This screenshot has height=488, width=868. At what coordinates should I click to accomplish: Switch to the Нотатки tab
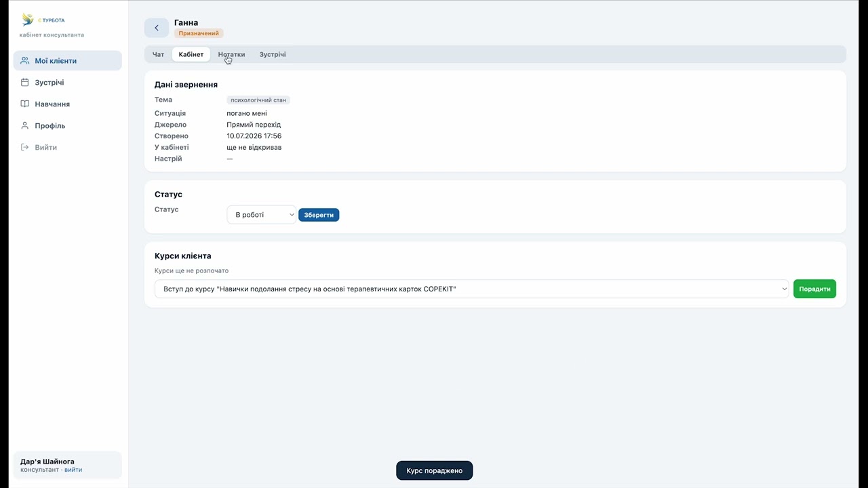pos(231,54)
